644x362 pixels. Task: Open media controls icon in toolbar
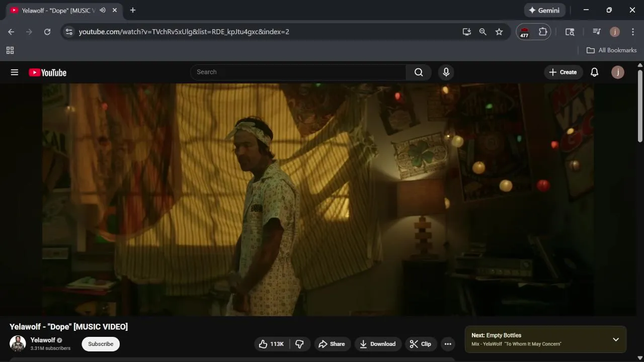tap(597, 32)
